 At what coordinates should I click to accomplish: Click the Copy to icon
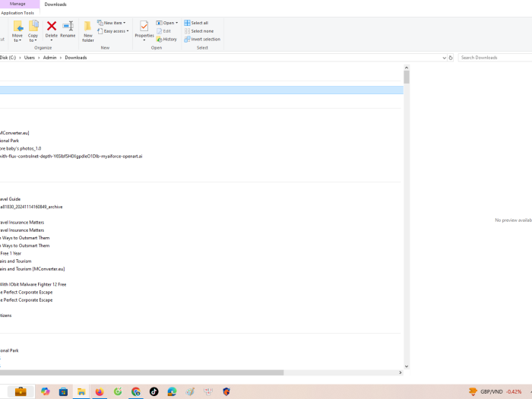(33, 30)
